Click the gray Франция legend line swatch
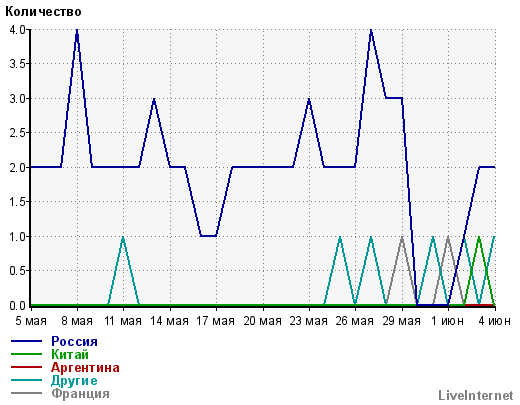This screenshot has height=405, width=520. tap(26, 393)
